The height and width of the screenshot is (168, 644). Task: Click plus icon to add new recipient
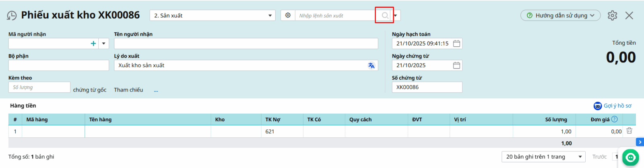[x=93, y=44]
